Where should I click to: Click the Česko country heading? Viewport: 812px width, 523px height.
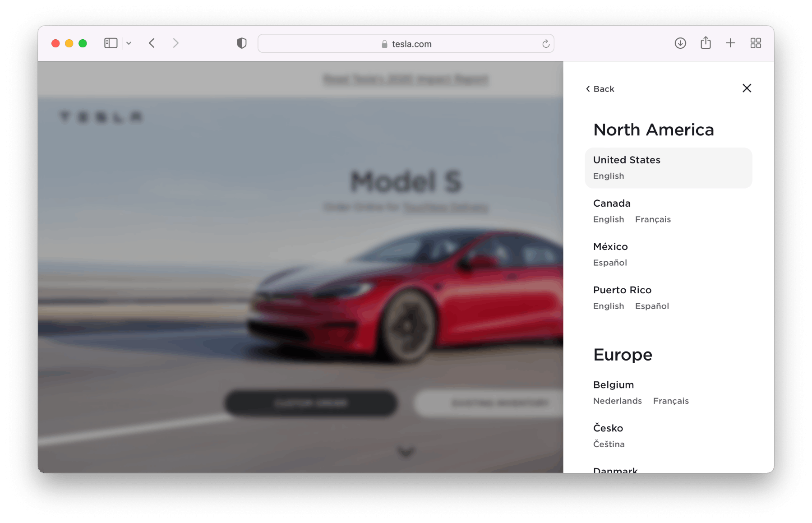coord(608,428)
